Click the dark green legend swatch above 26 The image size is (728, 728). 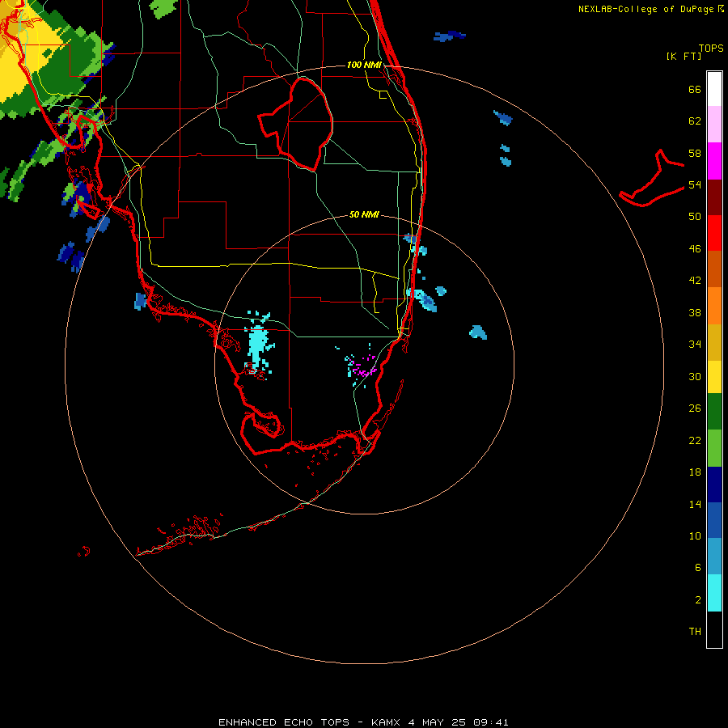(714, 412)
